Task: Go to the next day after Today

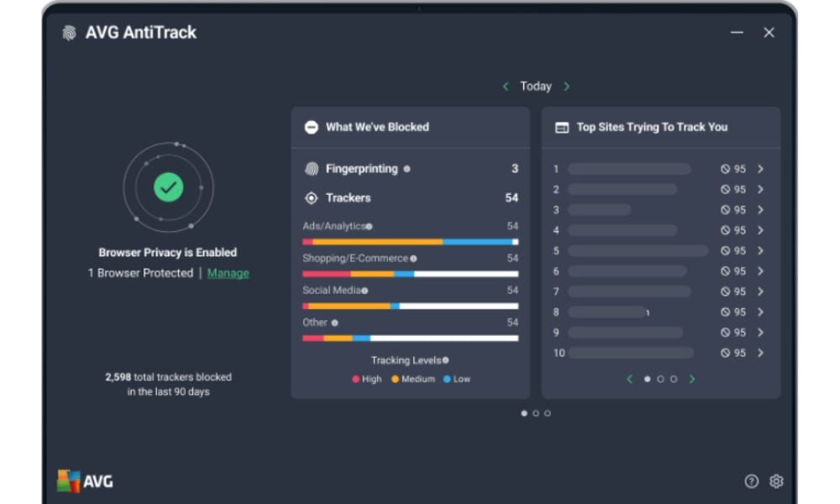Action: [567, 87]
